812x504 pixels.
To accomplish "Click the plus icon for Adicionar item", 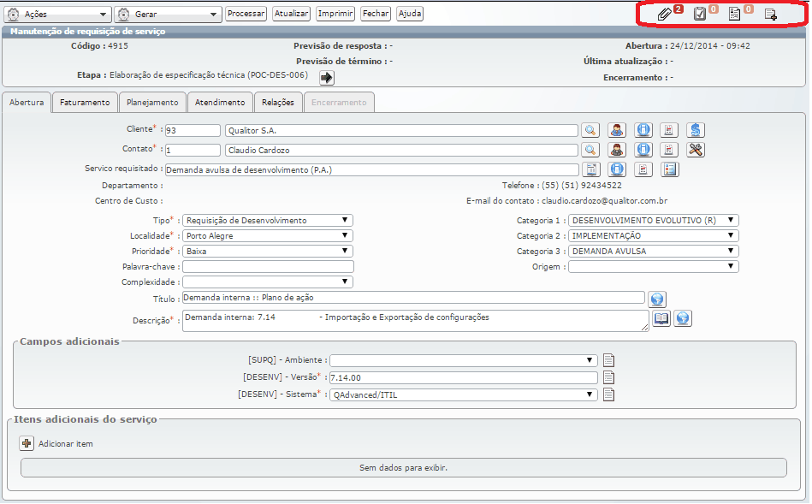I will pyautogui.click(x=26, y=443).
